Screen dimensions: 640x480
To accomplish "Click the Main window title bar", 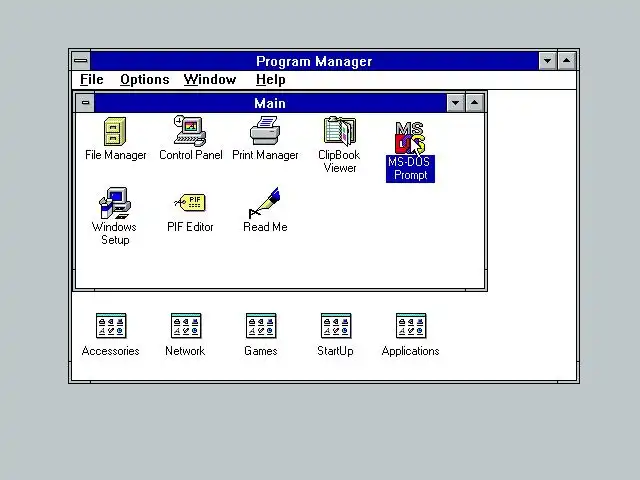I will [x=270, y=103].
